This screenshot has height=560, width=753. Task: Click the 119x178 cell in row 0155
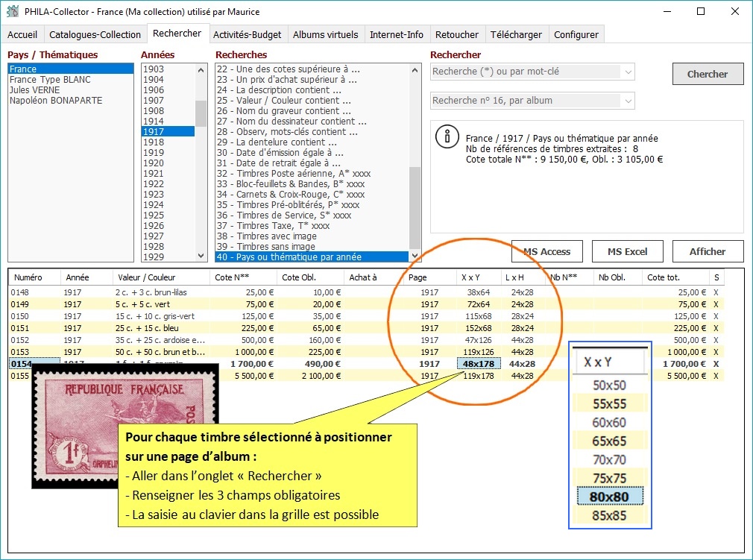point(479,376)
